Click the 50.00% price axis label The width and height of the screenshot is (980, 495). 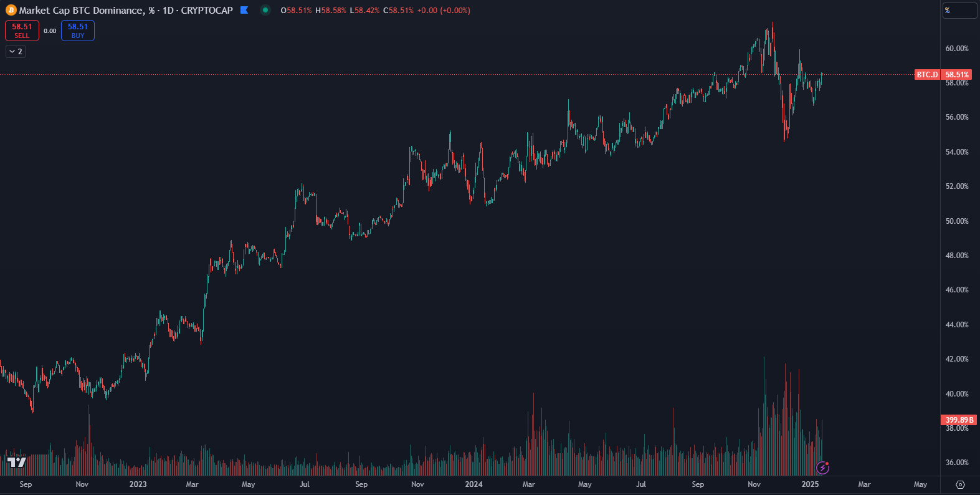tap(957, 221)
